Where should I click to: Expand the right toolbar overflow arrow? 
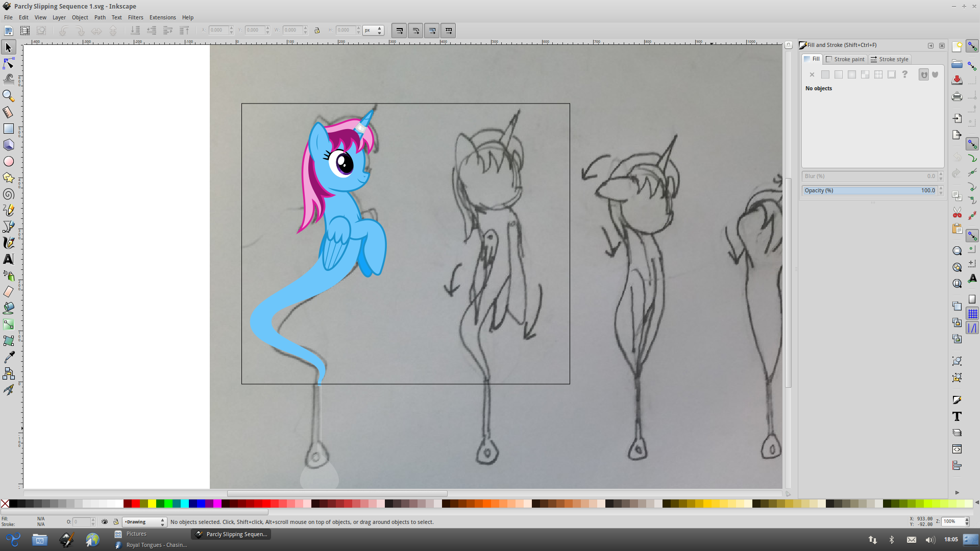957,492
